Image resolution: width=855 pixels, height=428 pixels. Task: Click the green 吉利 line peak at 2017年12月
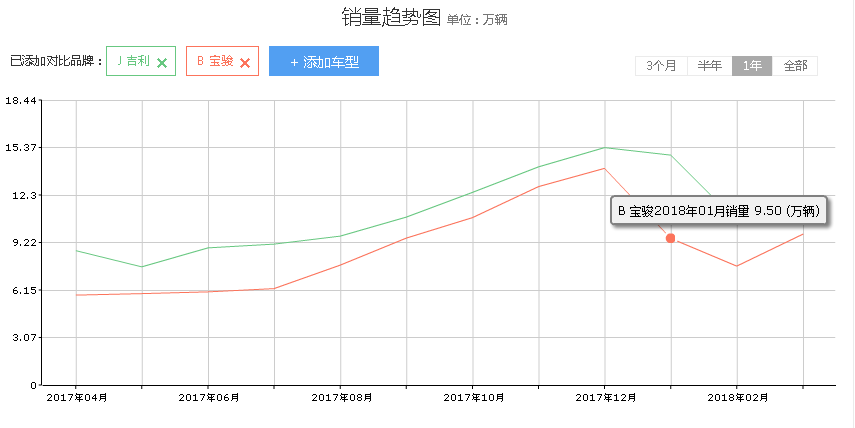click(x=604, y=148)
